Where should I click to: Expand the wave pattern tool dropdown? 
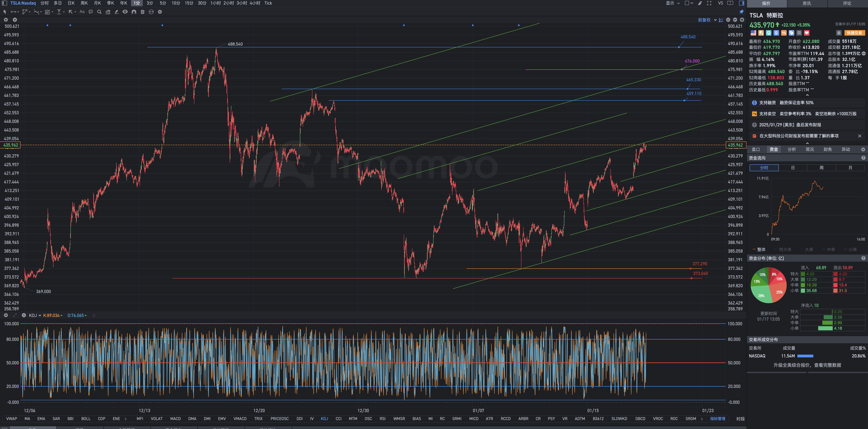(x=41, y=12)
